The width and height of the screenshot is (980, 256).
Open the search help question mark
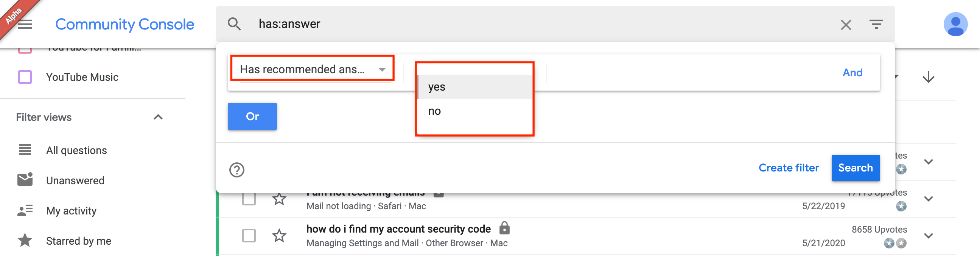click(236, 170)
